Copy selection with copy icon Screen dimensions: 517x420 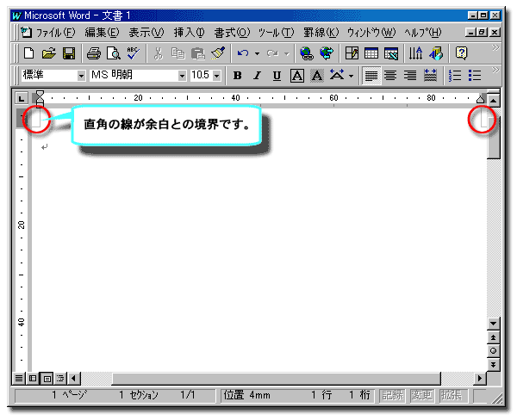[178, 53]
